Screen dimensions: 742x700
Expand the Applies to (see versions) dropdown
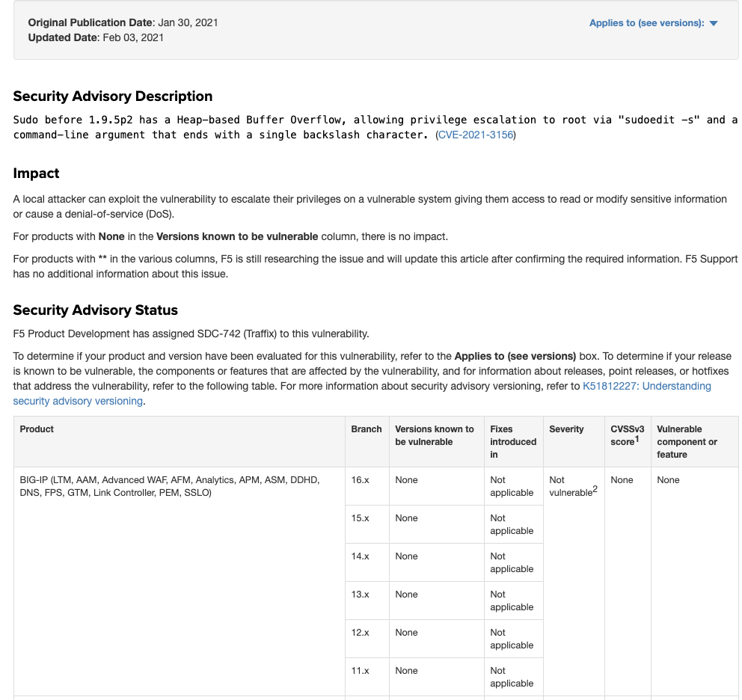coord(653,22)
